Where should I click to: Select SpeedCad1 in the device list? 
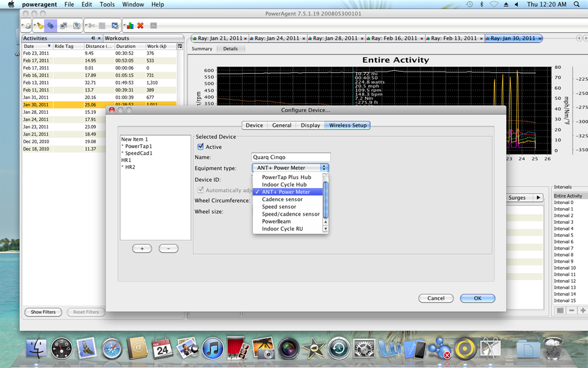[138, 153]
